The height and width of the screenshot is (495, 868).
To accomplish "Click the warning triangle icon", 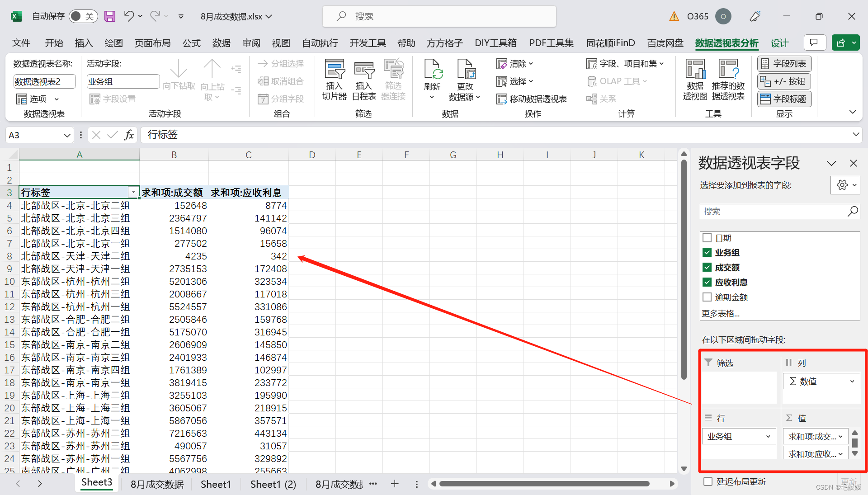I will (674, 16).
